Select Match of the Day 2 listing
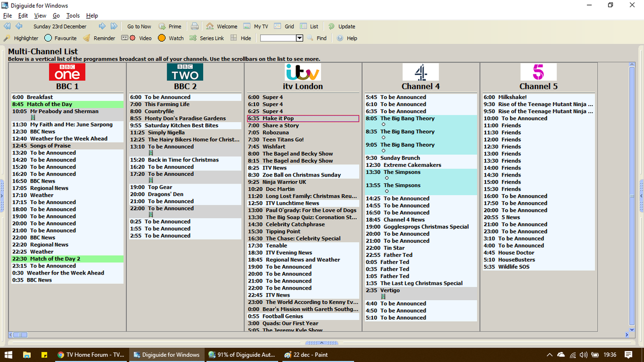 (67, 259)
